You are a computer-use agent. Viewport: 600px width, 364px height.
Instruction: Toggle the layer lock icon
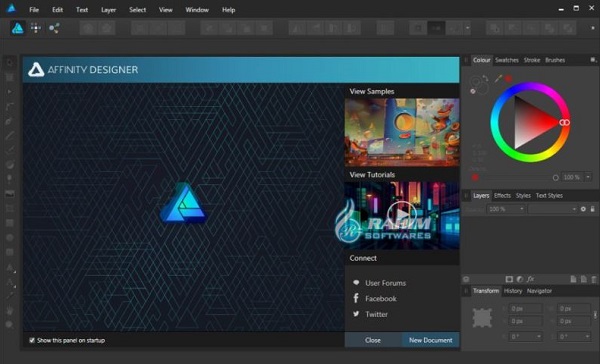tap(593, 209)
